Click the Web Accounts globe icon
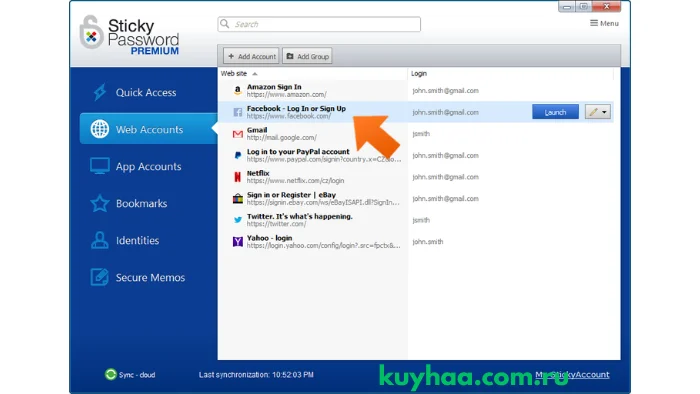This screenshot has height=394, width=700. [x=100, y=129]
